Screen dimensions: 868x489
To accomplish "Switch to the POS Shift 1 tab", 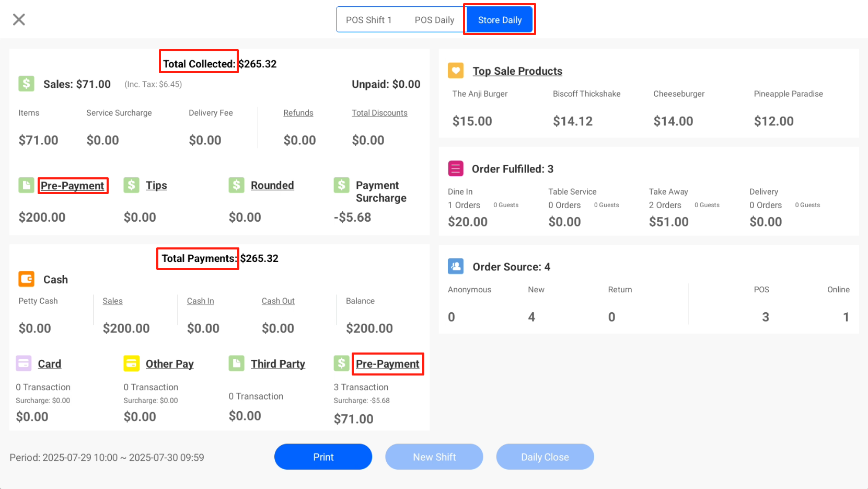I will (x=368, y=20).
